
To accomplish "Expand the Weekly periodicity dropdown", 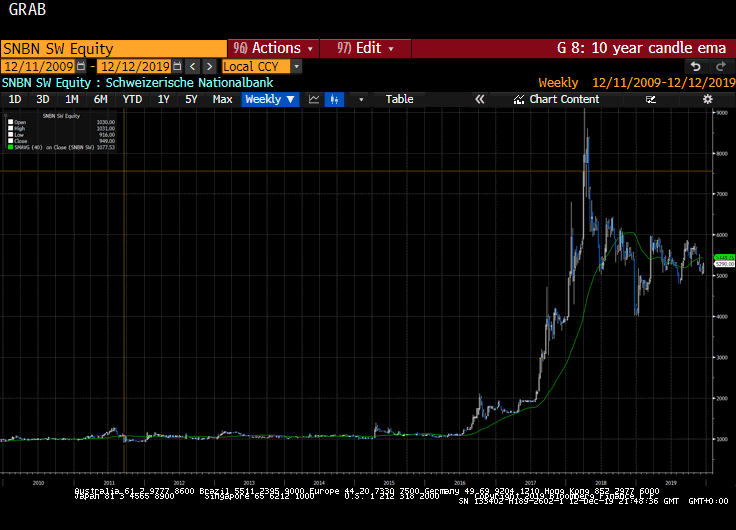I will (270, 100).
